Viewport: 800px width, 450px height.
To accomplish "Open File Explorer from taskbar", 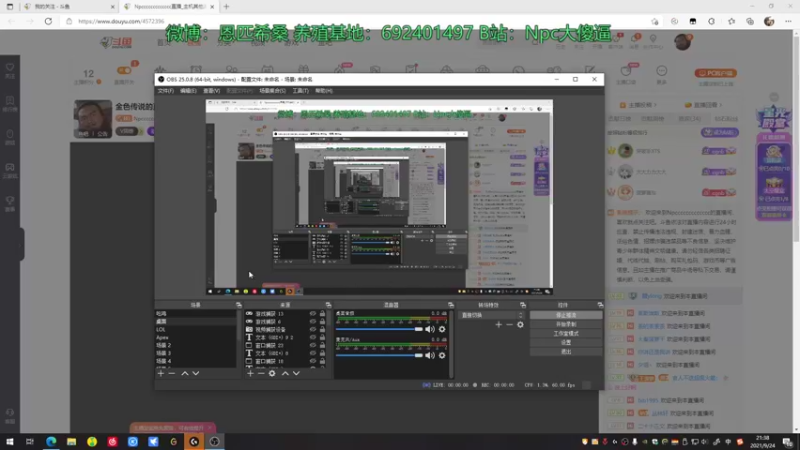I will (x=71, y=442).
